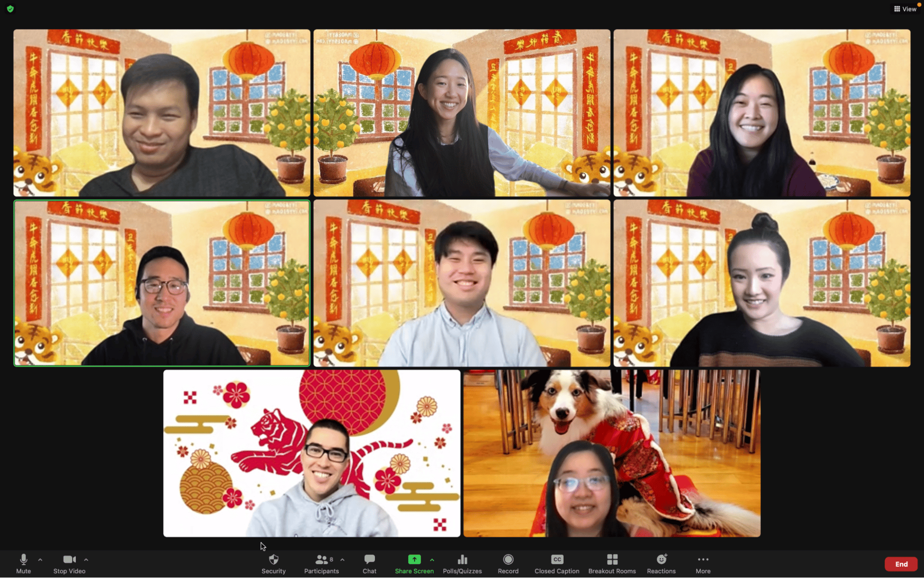Click the red End button
The width and height of the screenshot is (924, 578).
tap(901, 564)
